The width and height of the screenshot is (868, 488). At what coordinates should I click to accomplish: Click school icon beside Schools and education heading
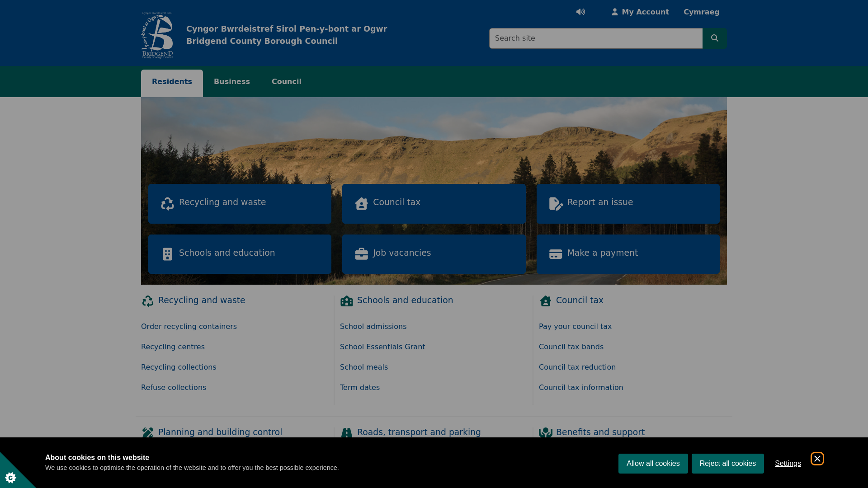click(x=347, y=301)
